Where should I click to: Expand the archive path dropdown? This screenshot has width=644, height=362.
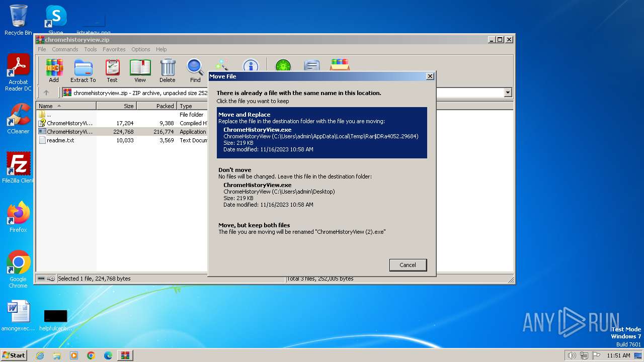[508, 93]
